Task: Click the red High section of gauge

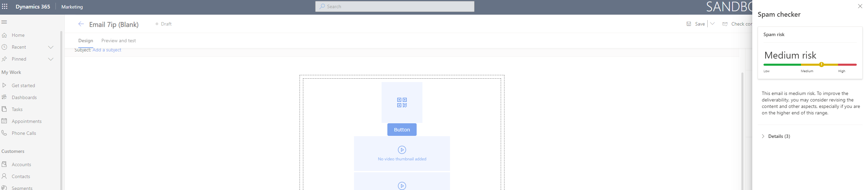Action: click(847, 64)
